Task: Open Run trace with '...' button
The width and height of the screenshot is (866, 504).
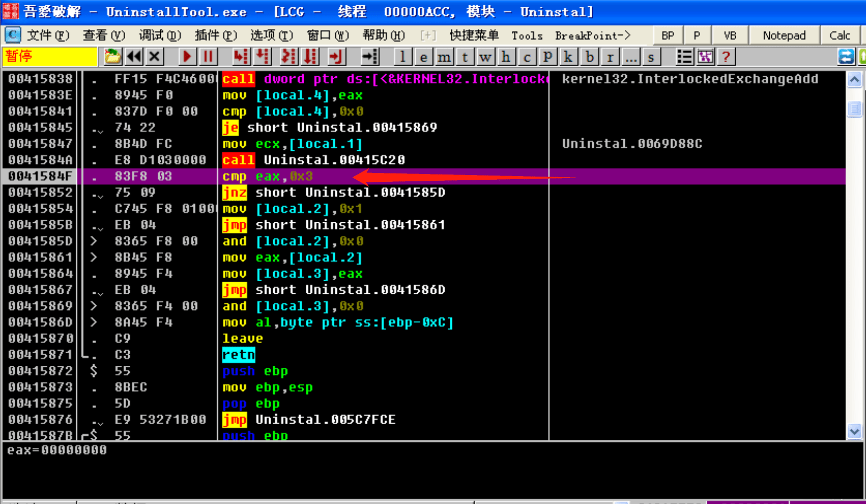Action: tap(631, 56)
